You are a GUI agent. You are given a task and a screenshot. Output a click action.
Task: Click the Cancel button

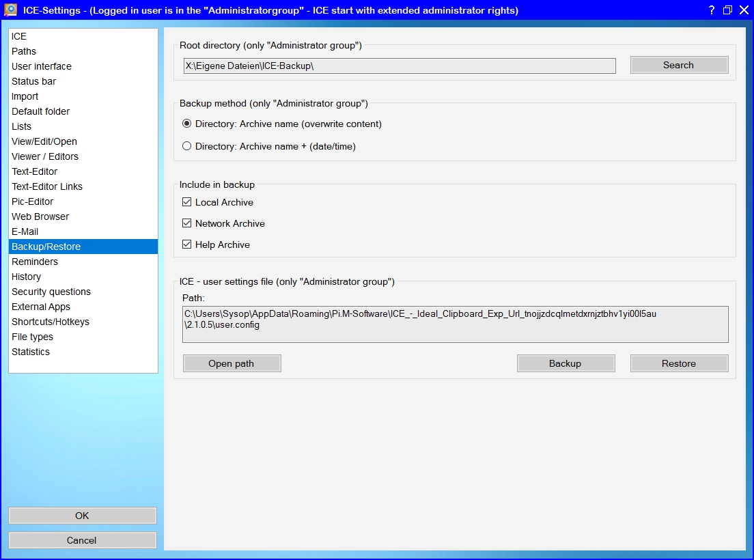click(82, 540)
